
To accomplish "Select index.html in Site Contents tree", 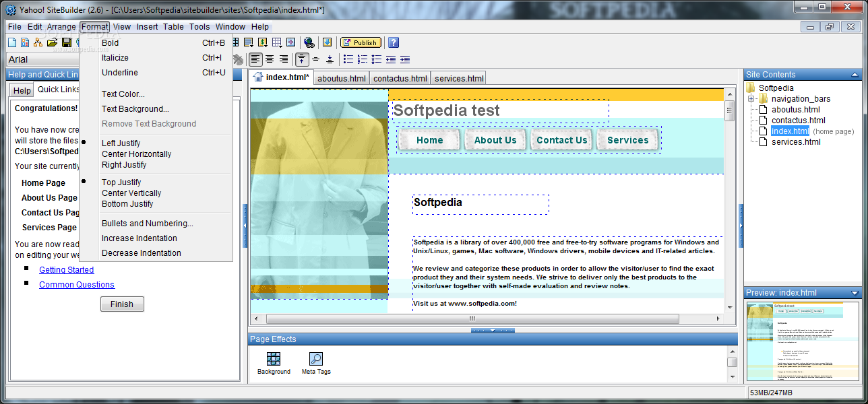I will tap(790, 131).
